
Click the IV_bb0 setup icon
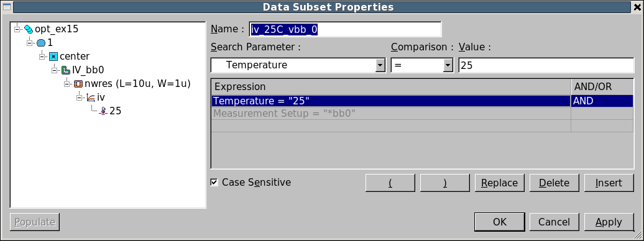66,70
